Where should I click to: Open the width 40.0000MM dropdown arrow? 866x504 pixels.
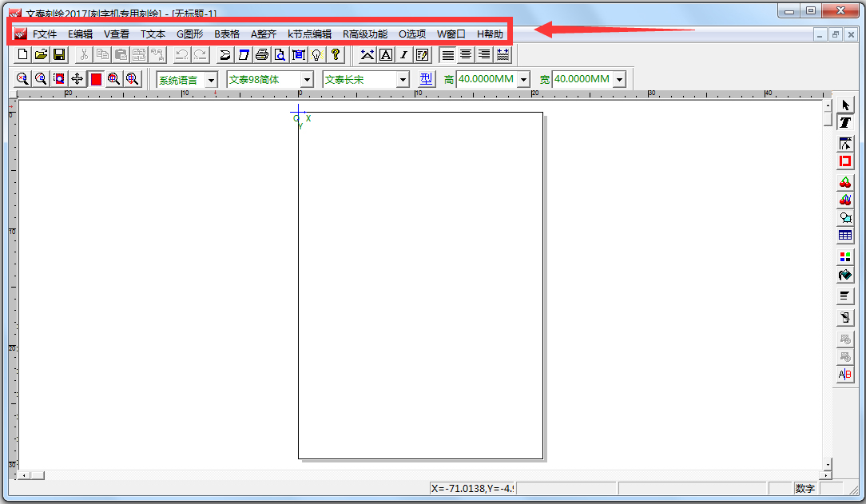[620, 80]
